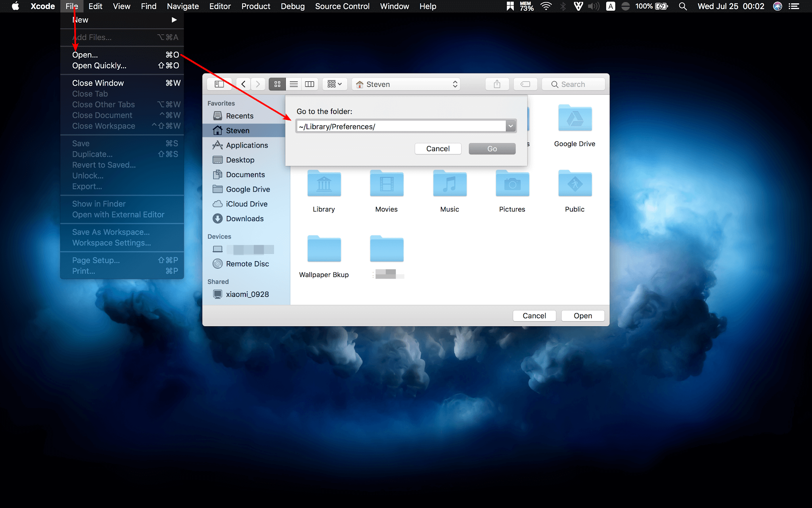The height and width of the screenshot is (508, 812).
Task: Click the Spotlight search menu bar icon
Action: point(682,6)
